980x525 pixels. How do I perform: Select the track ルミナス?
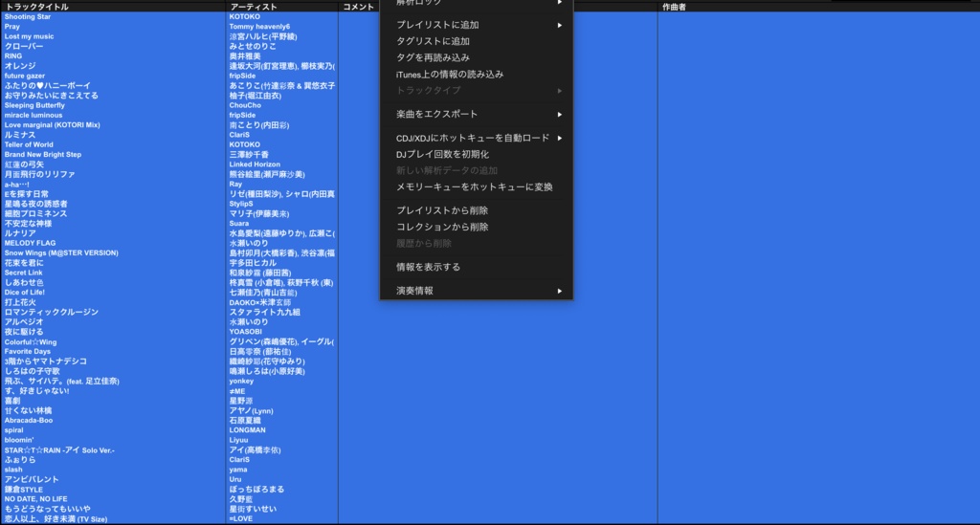click(x=20, y=135)
